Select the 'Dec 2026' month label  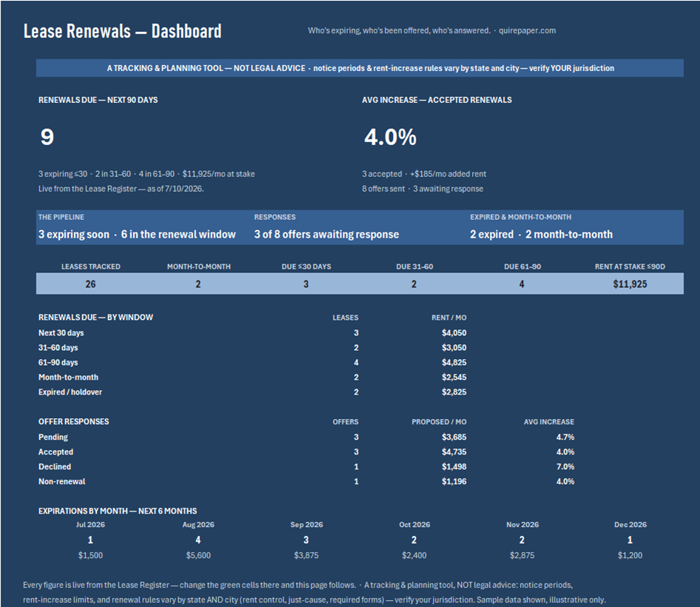(x=630, y=524)
